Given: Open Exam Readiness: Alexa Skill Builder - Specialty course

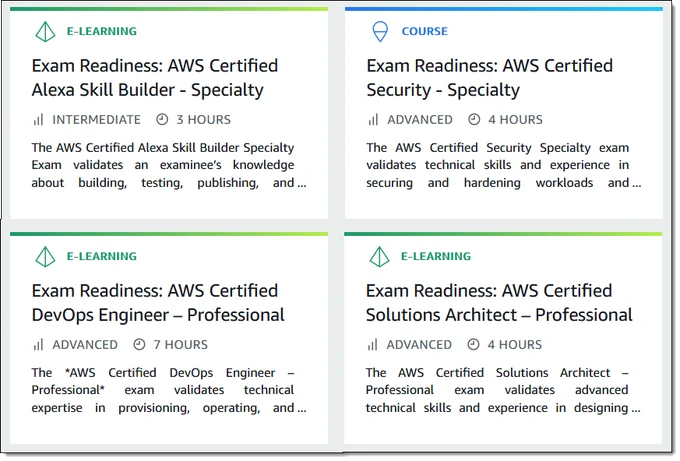Looking at the screenshot, I should point(155,78).
